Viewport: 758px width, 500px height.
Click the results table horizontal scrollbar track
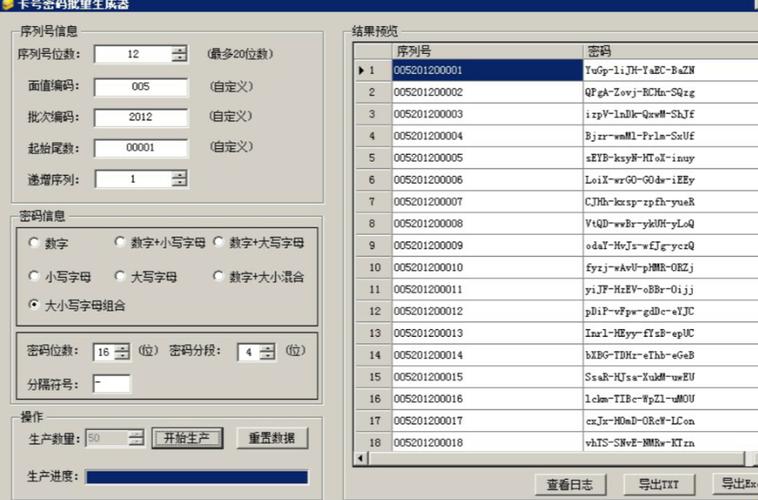tap(556, 458)
